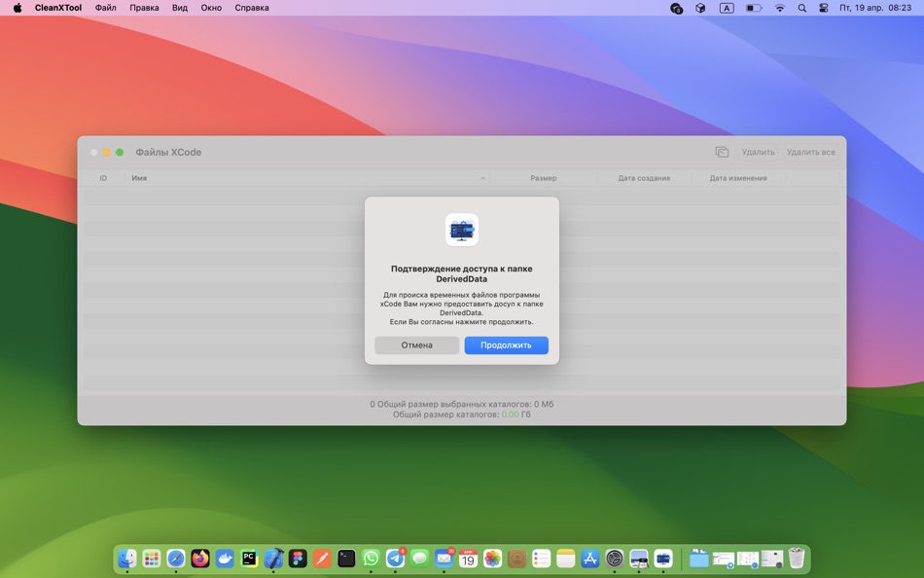Click the cube icon in the menu bar
Screen dimensions: 924x578
click(x=700, y=8)
